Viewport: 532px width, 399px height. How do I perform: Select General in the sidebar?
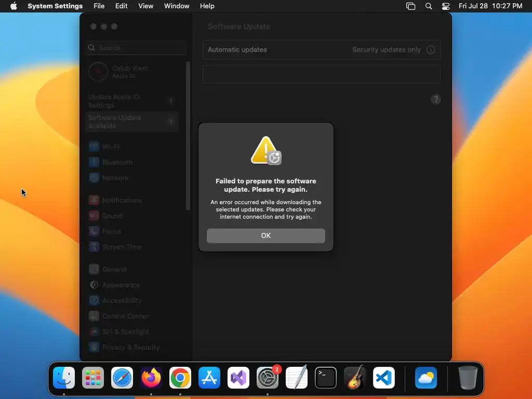(132, 270)
